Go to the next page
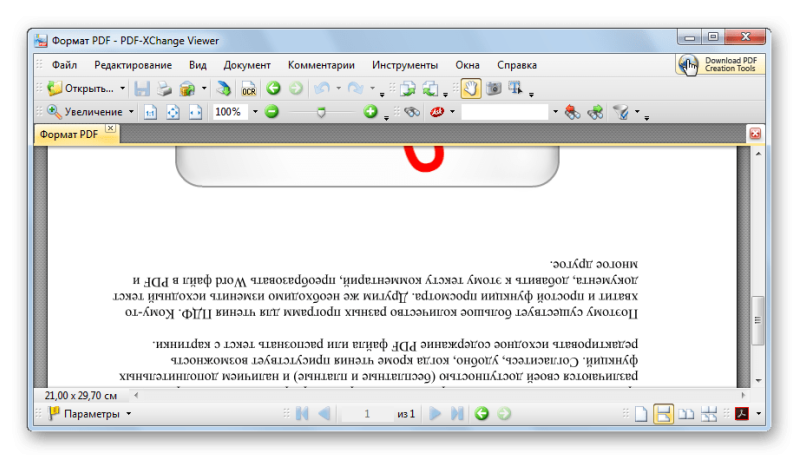The height and width of the screenshot is (460, 800). click(x=435, y=414)
